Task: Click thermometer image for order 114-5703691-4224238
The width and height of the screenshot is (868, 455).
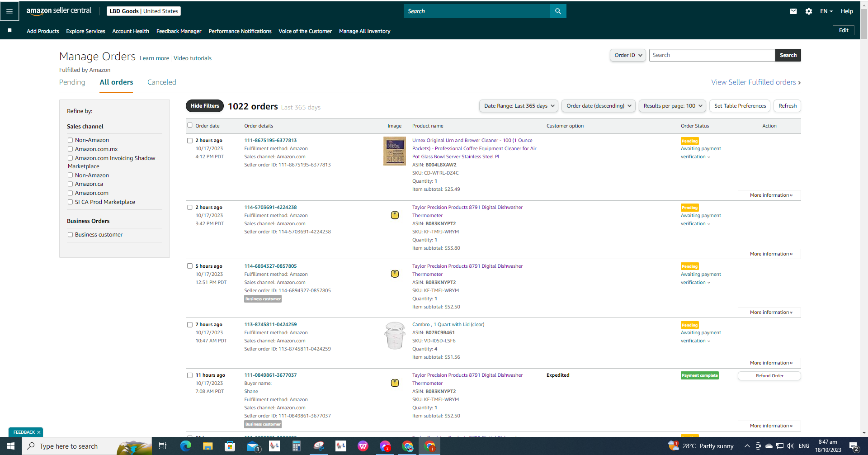Action: click(x=395, y=215)
